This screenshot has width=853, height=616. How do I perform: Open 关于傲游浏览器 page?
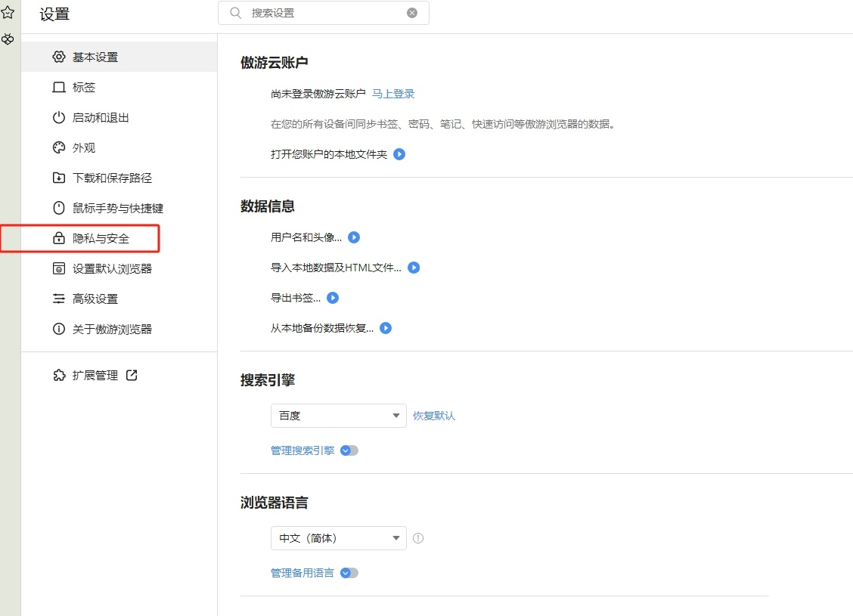[119, 329]
